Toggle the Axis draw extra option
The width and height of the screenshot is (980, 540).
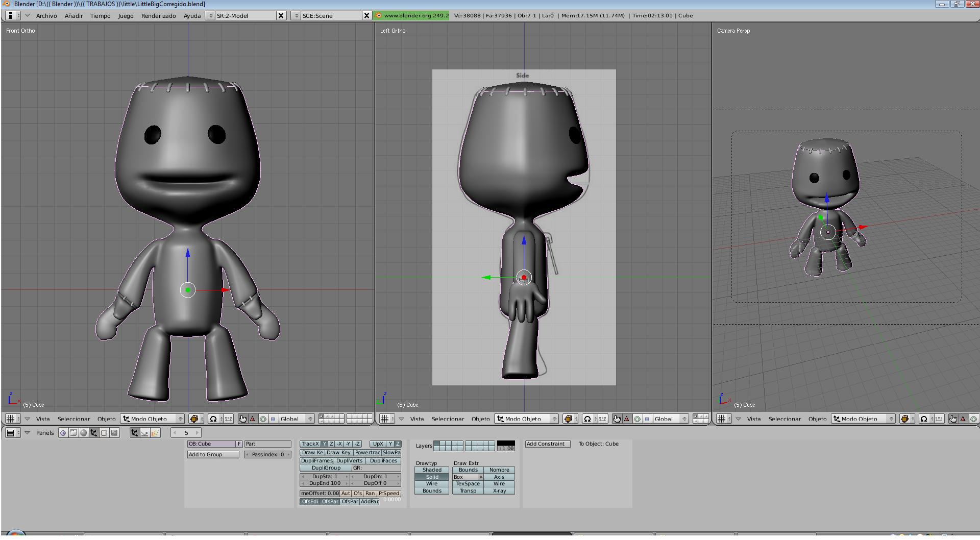coord(499,477)
